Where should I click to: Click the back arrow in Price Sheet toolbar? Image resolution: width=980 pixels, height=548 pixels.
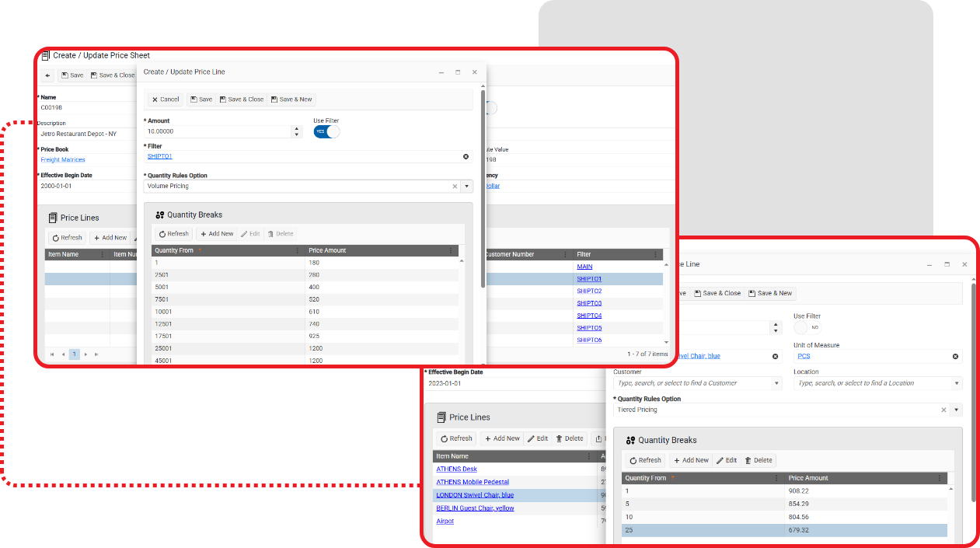pyautogui.click(x=47, y=75)
